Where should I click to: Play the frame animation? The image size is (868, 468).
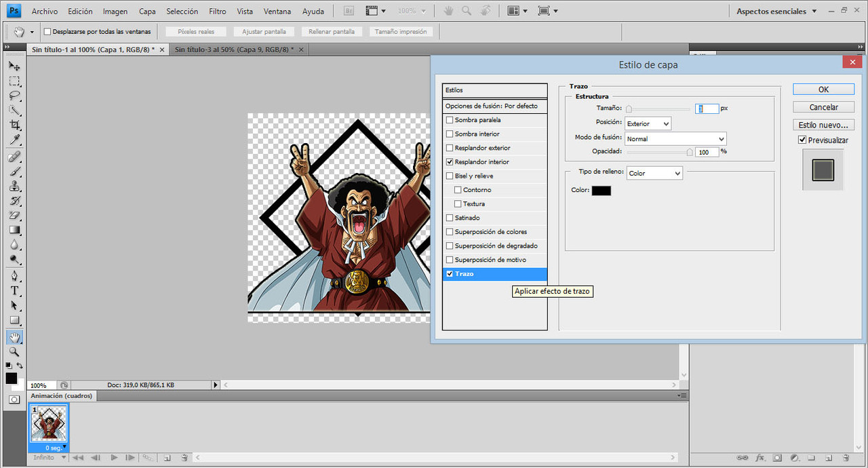click(x=114, y=458)
